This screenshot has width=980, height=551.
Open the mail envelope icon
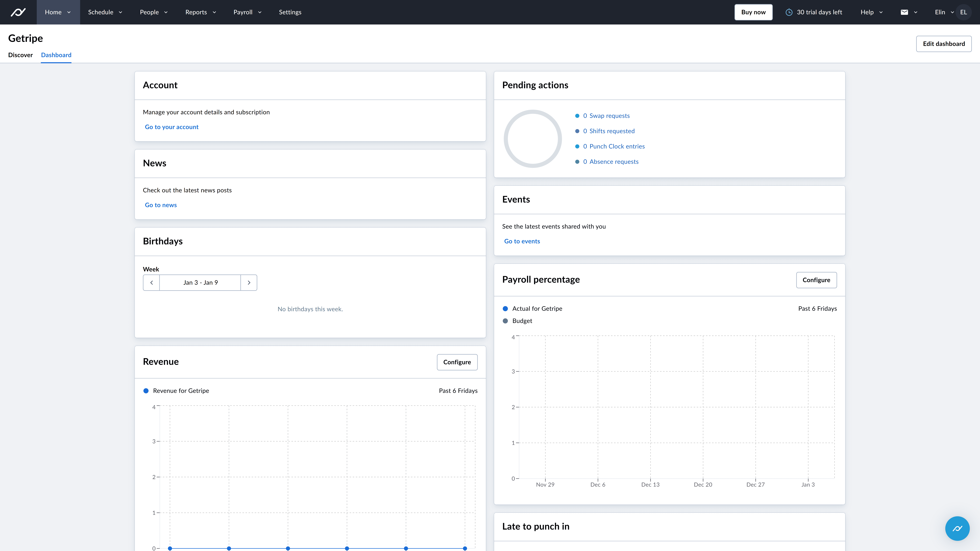tap(904, 12)
